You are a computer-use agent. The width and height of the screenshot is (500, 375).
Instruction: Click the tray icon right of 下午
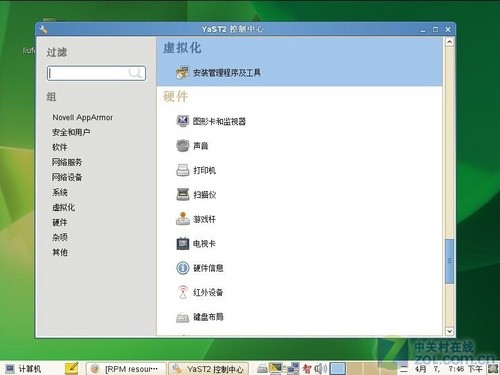[x=493, y=369]
